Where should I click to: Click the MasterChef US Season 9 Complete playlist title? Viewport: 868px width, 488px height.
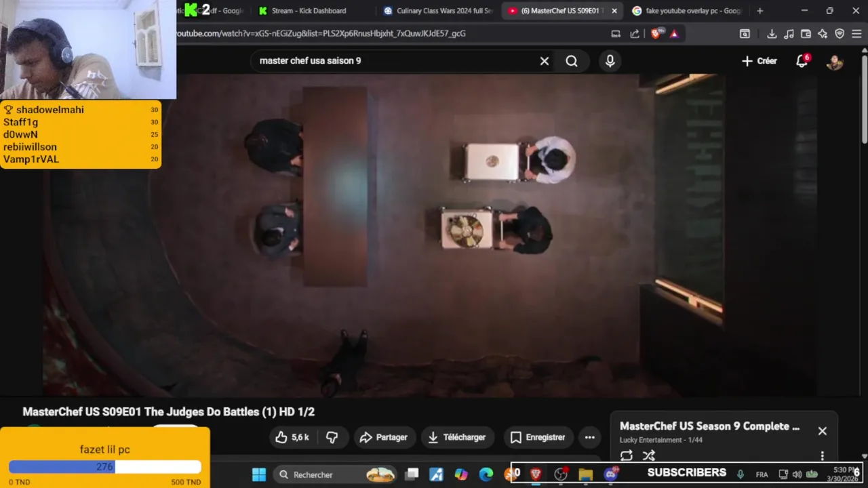click(x=709, y=426)
